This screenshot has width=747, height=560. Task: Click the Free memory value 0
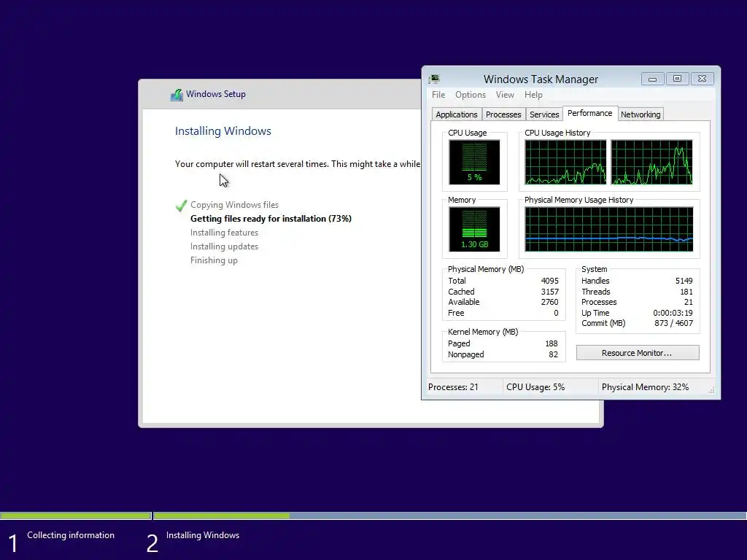click(555, 313)
